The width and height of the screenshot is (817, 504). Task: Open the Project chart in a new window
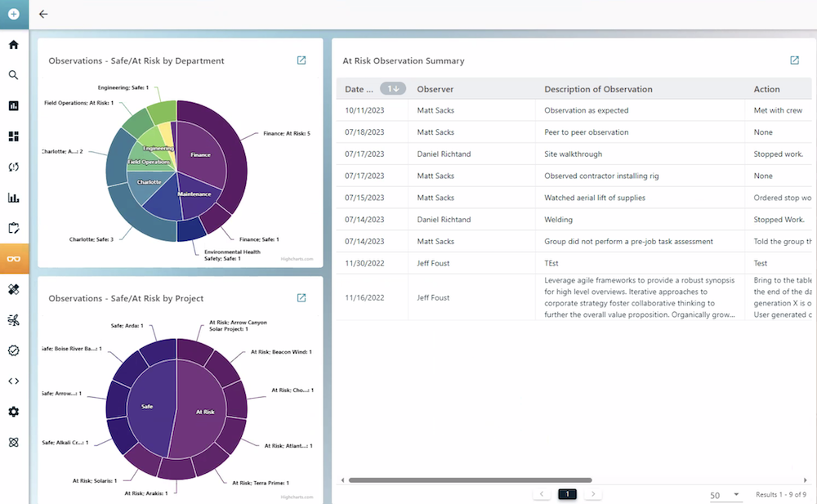(x=301, y=297)
